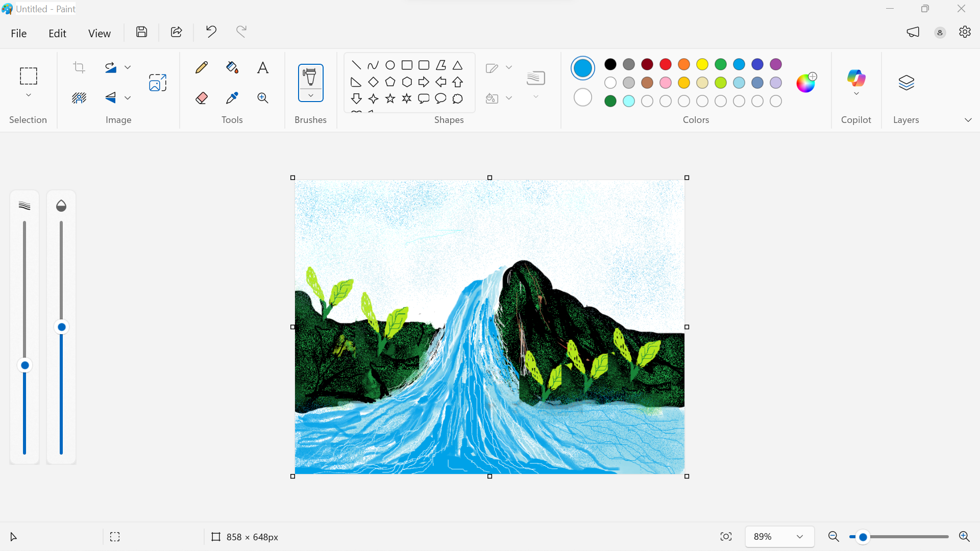This screenshot has width=980, height=551.
Task: Open the Layers panel
Action: [906, 83]
